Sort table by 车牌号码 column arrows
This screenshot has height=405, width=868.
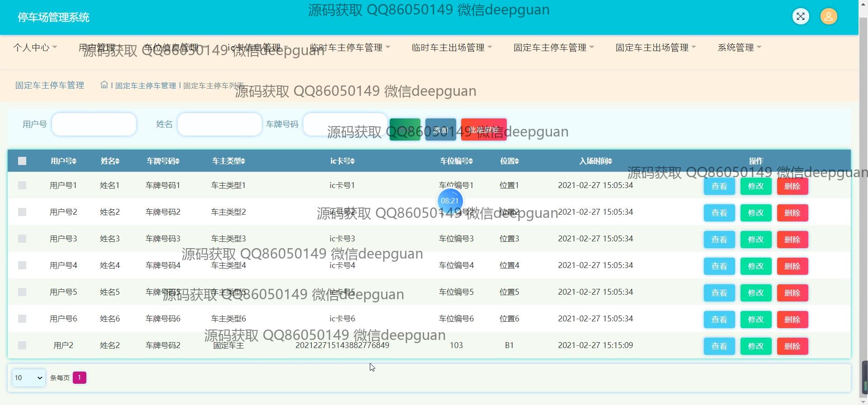(x=178, y=161)
